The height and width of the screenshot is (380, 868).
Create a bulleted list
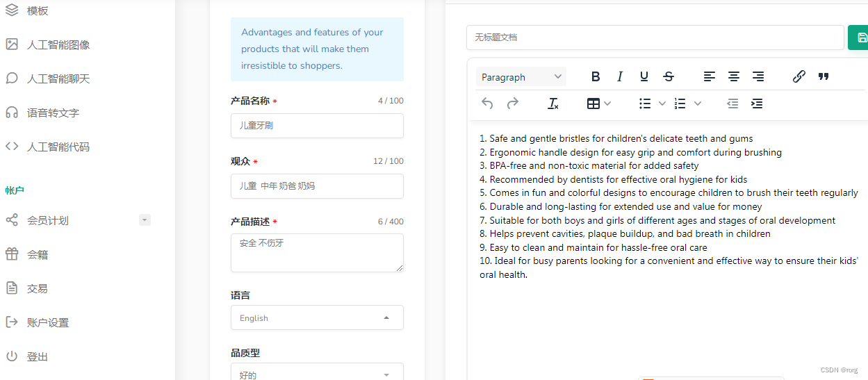point(645,104)
